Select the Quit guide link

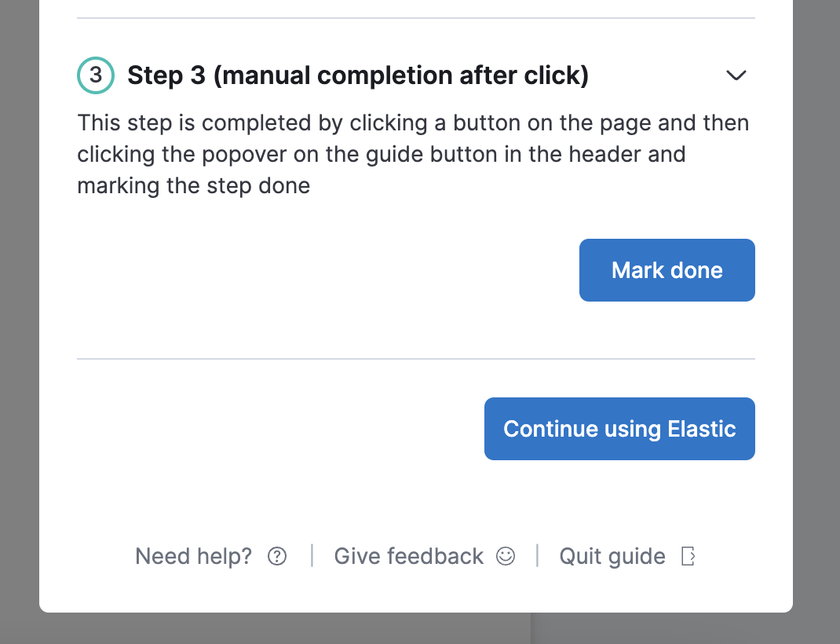612,557
